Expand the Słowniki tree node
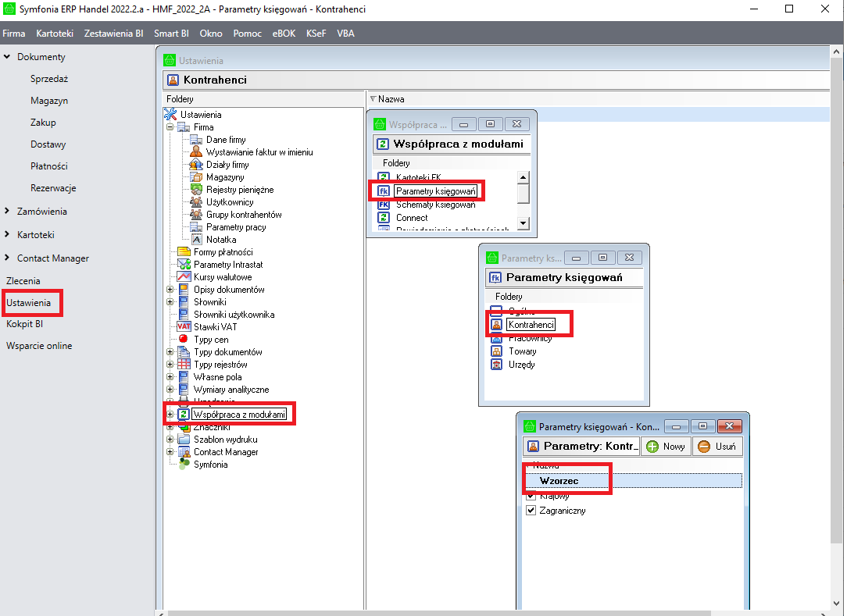The image size is (847, 616). pyautogui.click(x=170, y=302)
